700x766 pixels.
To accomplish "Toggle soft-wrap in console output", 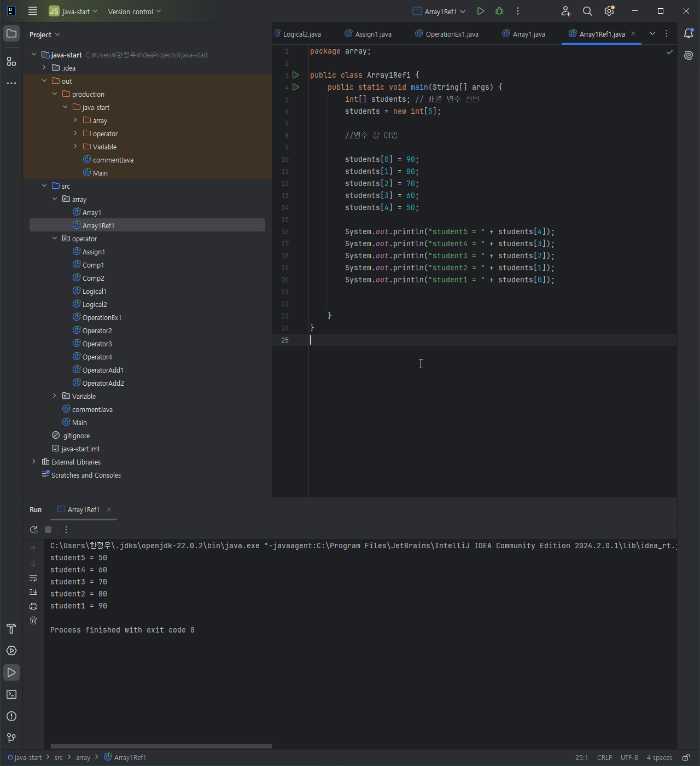I will (33, 578).
